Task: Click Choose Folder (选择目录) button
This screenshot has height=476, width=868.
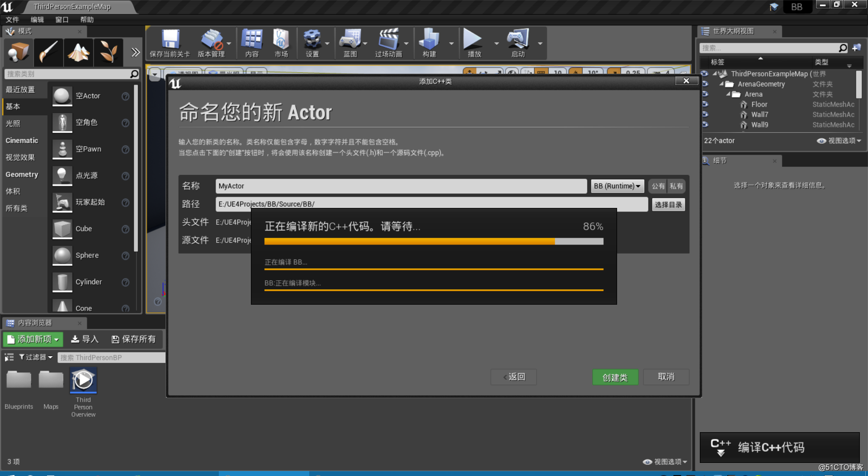Action: 668,204
